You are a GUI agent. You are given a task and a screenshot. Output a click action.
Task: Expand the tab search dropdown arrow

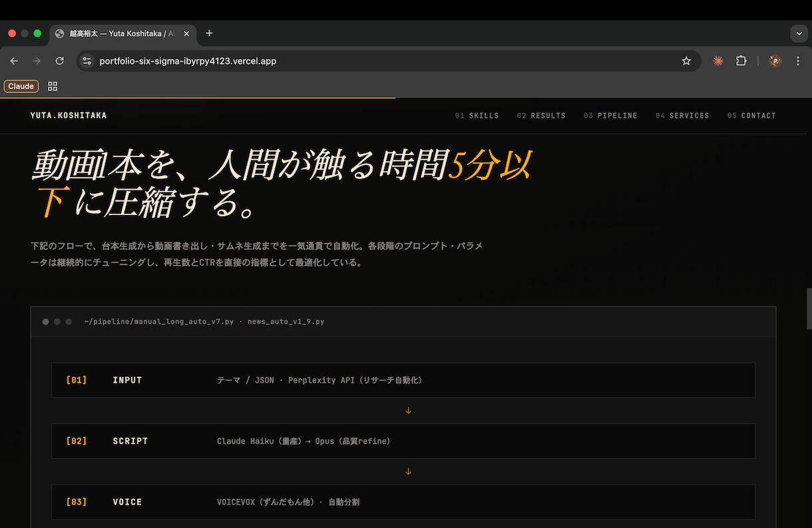[x=799, y=33]
